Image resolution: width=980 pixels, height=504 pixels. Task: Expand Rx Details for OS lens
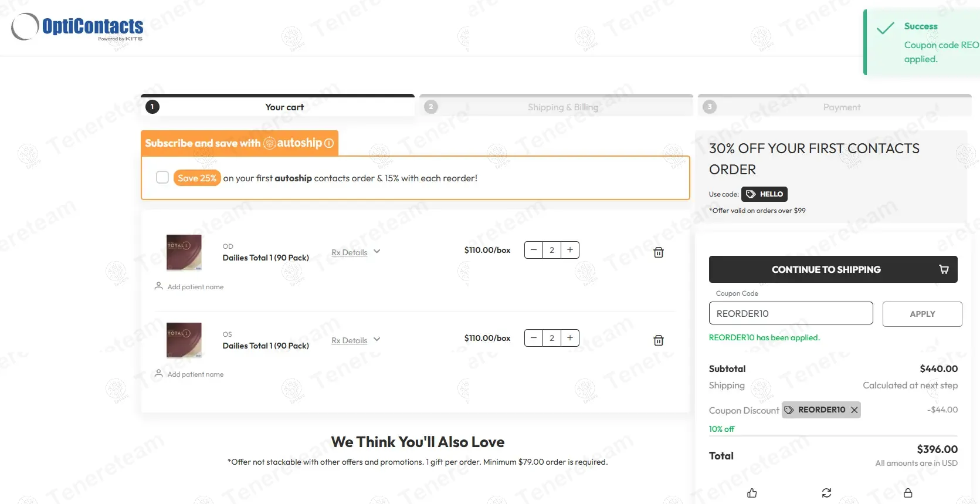point(355,340)
